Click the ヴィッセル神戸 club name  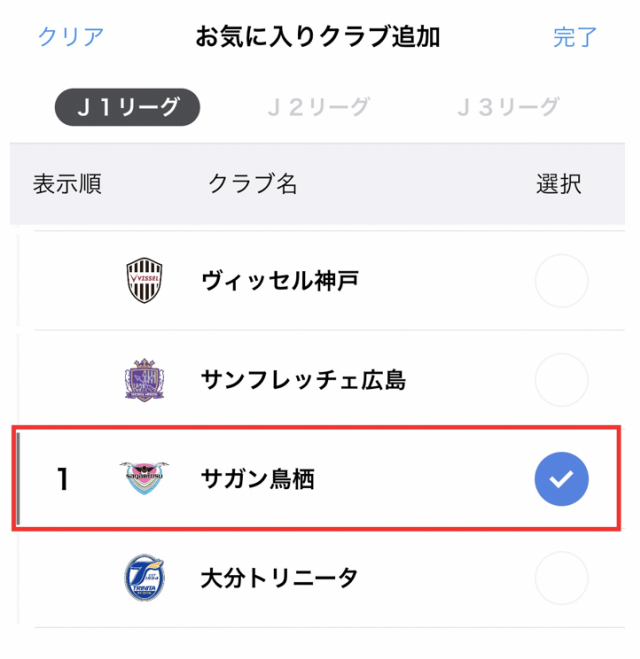pyautogui.click(x=280, y=281)
